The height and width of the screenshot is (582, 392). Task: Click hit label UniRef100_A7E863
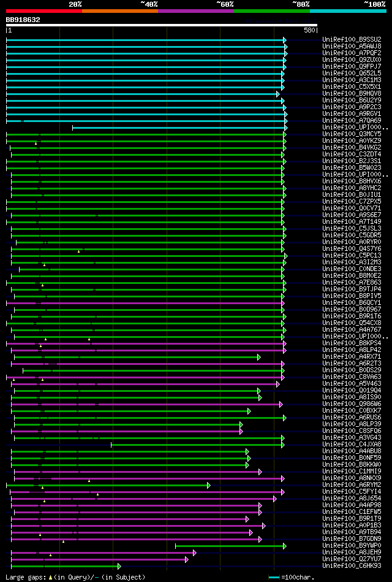coord(352,283)
